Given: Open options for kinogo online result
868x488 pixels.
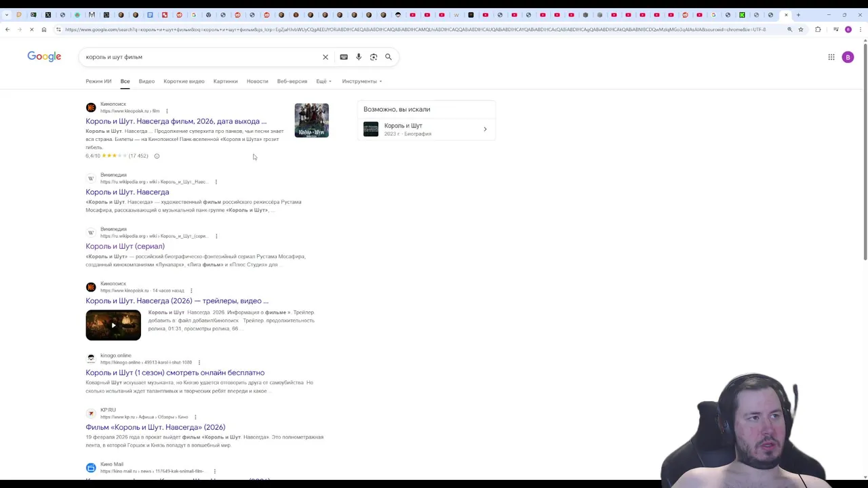Looking at the screenshot, I should click(199, 363).
